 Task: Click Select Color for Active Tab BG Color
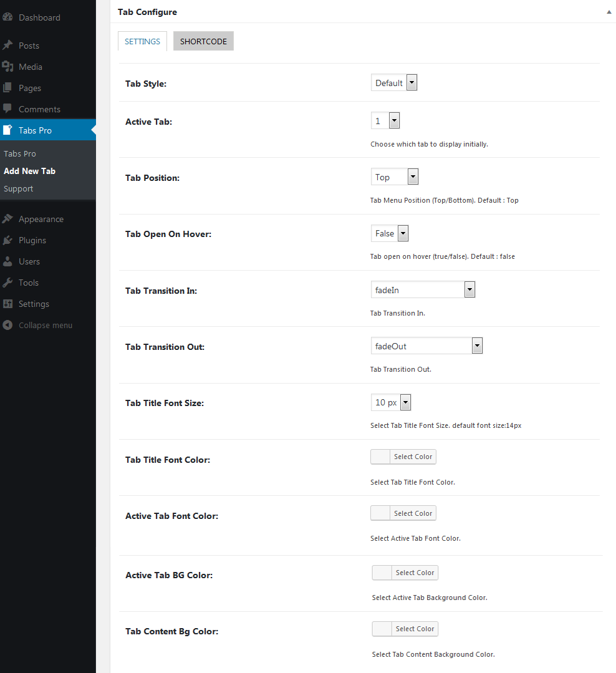pyautogui.click(x=415, y=573)
